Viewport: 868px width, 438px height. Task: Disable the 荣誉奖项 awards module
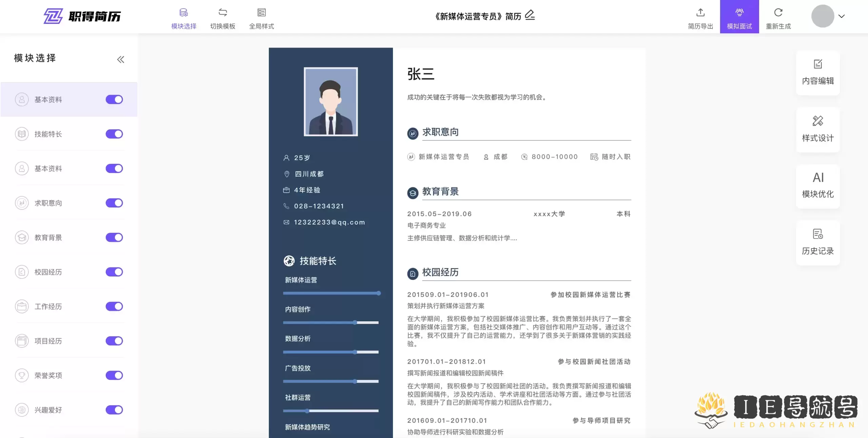(x=114, y=375)
